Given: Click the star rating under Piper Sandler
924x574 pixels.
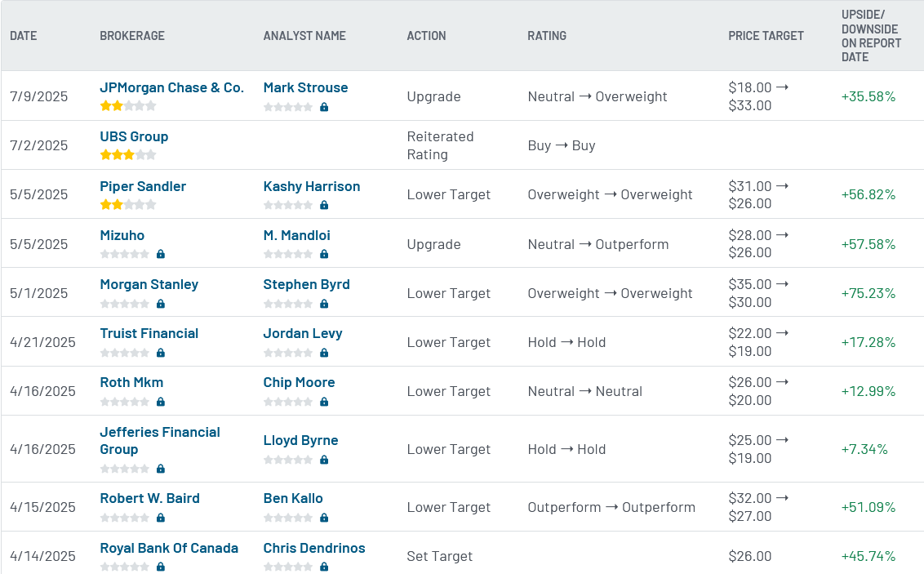Looking at the screenshot, I should (128, 205).
